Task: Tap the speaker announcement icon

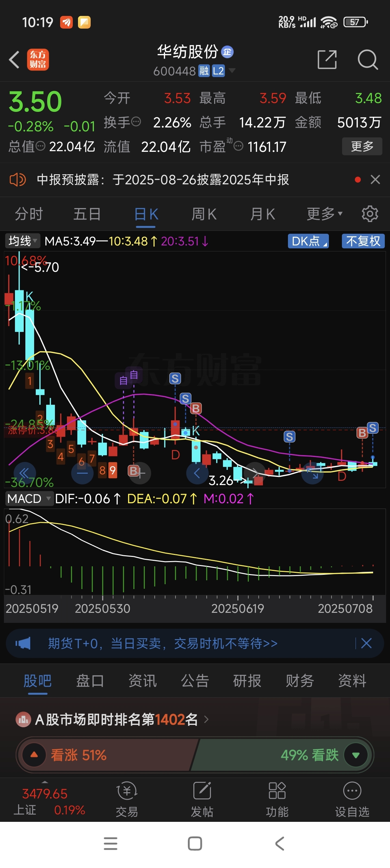Action: [x=18, y=179]
